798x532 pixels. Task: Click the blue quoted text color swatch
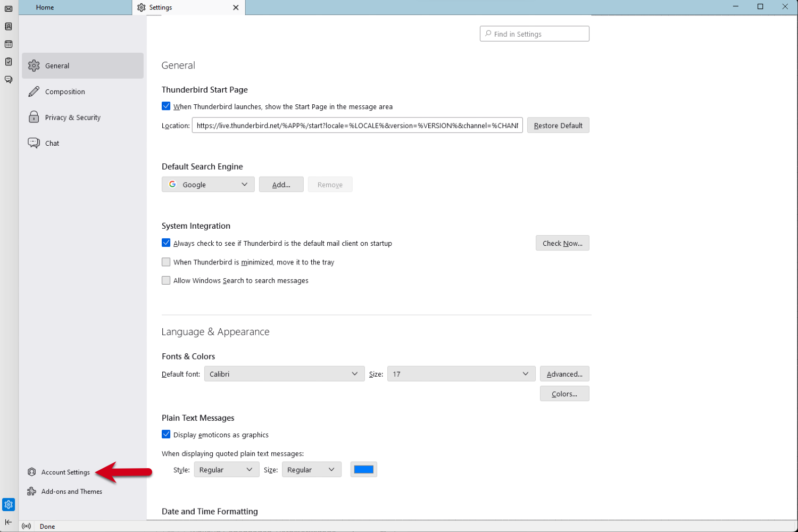[x=363, y=469]
